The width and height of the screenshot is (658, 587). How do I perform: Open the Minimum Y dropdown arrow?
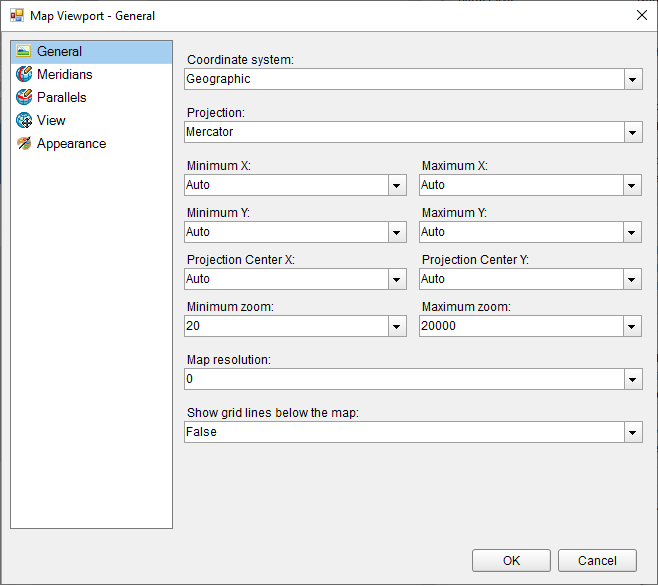pos(397,232)
